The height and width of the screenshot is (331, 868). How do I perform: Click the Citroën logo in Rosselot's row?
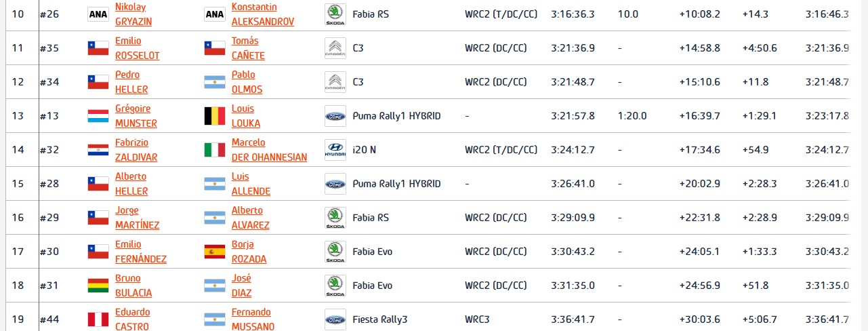tap(335, 48)
